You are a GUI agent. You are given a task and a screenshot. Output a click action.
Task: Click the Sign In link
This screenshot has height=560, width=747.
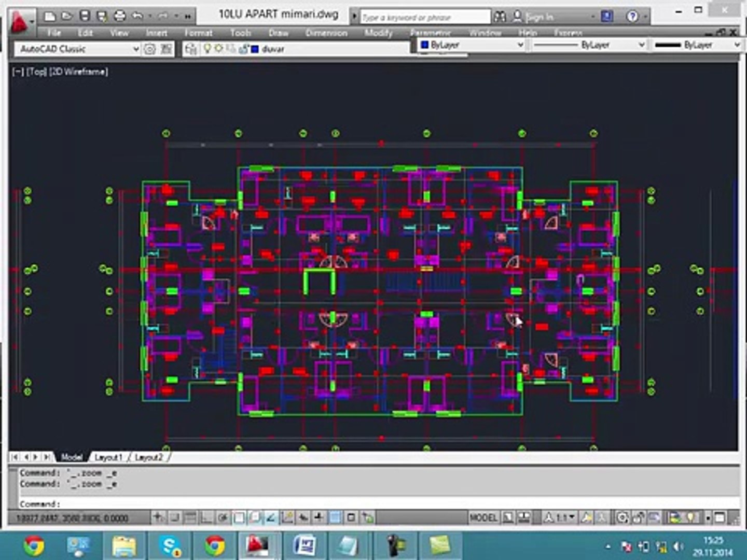(539, 17)
